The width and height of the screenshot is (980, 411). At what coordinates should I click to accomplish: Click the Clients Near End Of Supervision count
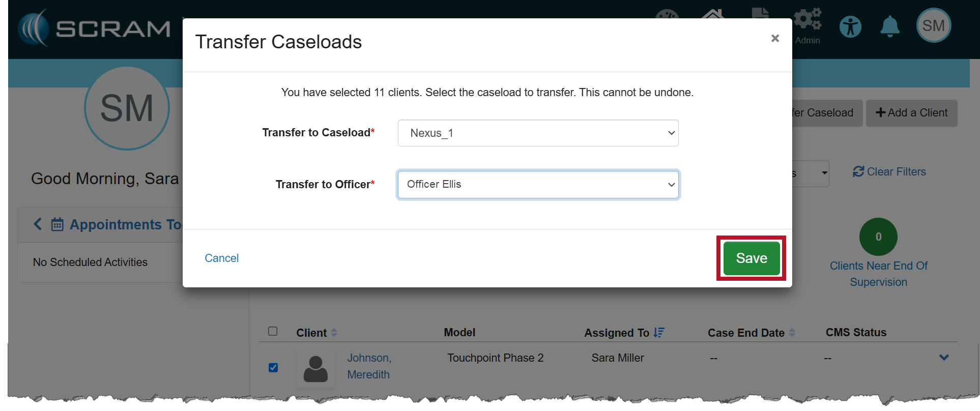point(878,237)
